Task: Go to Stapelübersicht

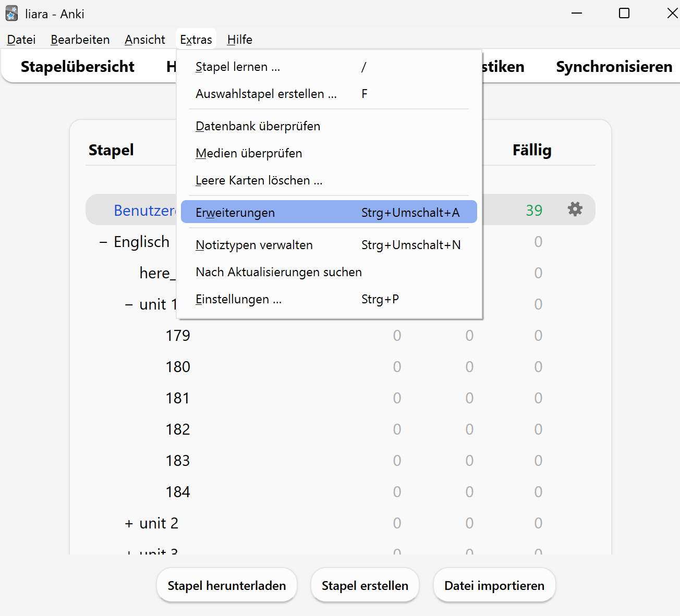Action: (78, 67)
